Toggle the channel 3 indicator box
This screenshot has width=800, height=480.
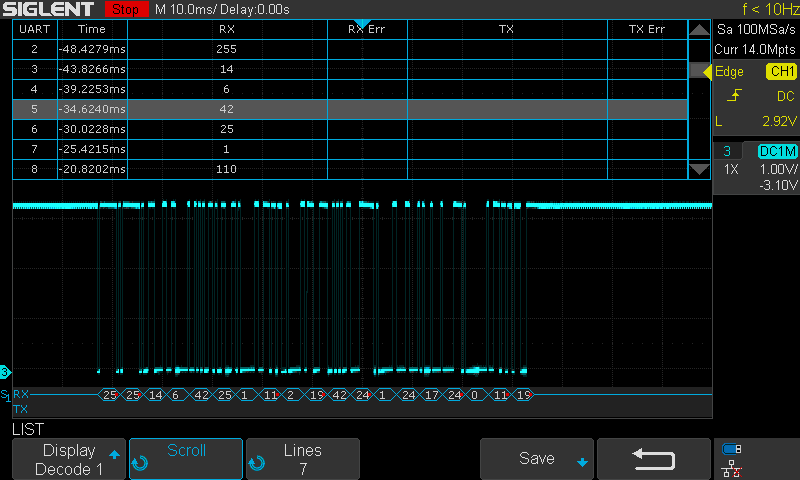[x=726, y=151]
